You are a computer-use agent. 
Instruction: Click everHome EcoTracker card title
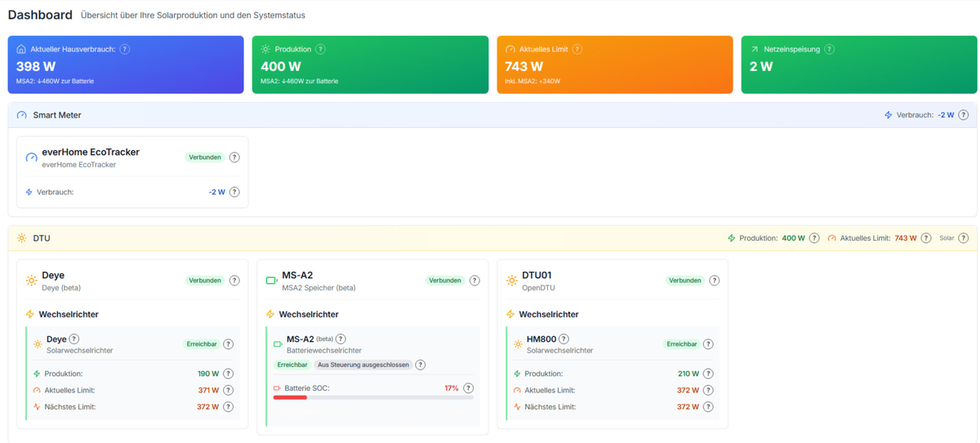91,152
